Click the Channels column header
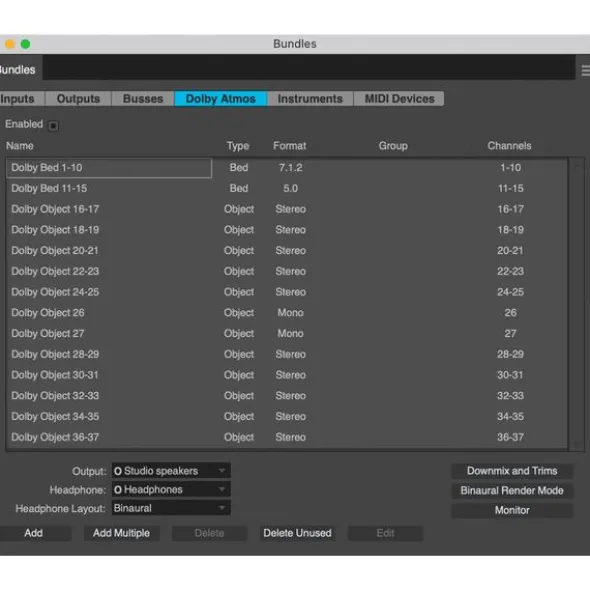This screenshot has width=590, height=591. pyautogui.click(x=509, y=146)
